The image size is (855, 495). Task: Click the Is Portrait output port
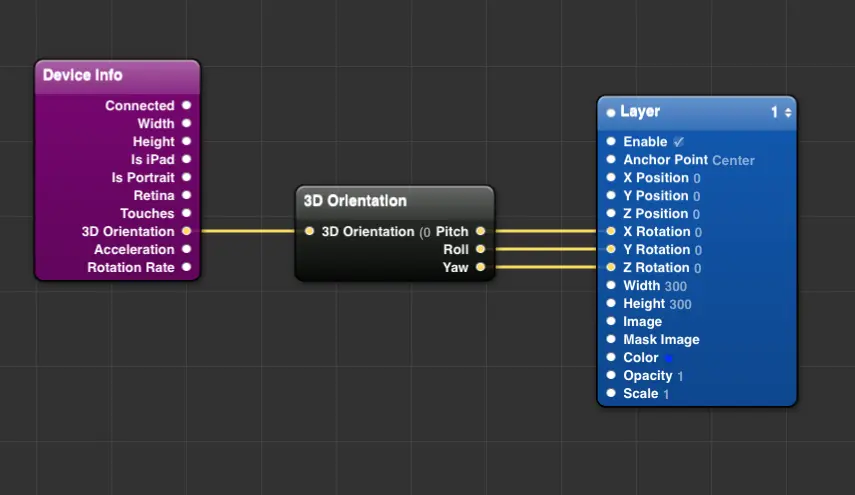(186, 177)
